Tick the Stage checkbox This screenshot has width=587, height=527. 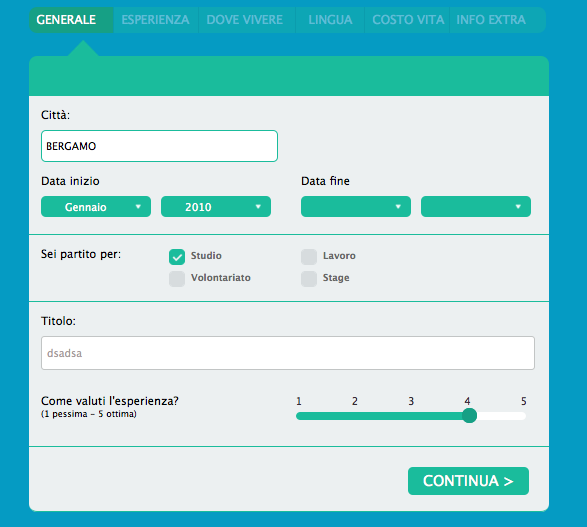pos(309,279)
